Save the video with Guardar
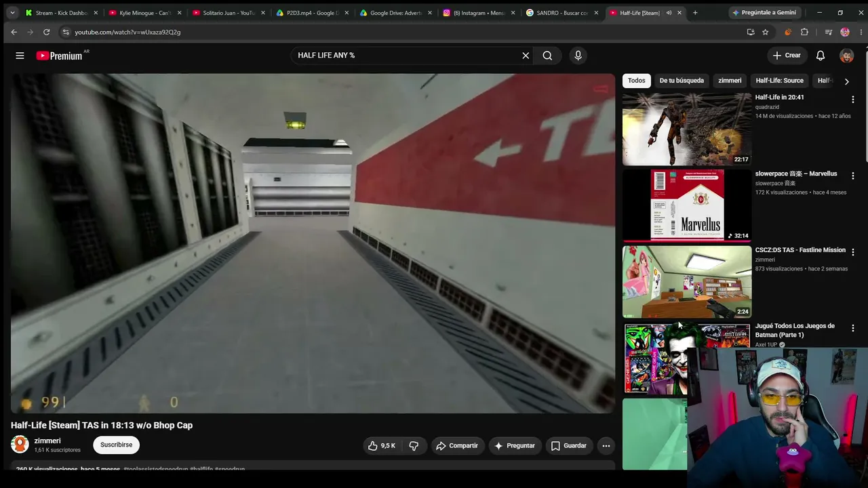The image size is (868, 488). tap(568, 445)
